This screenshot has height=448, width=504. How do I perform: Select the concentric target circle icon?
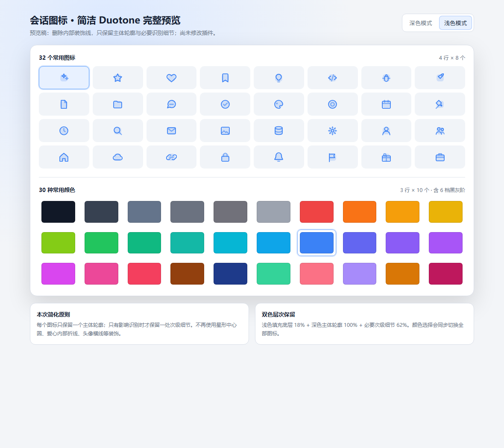[x=332, y=104]
